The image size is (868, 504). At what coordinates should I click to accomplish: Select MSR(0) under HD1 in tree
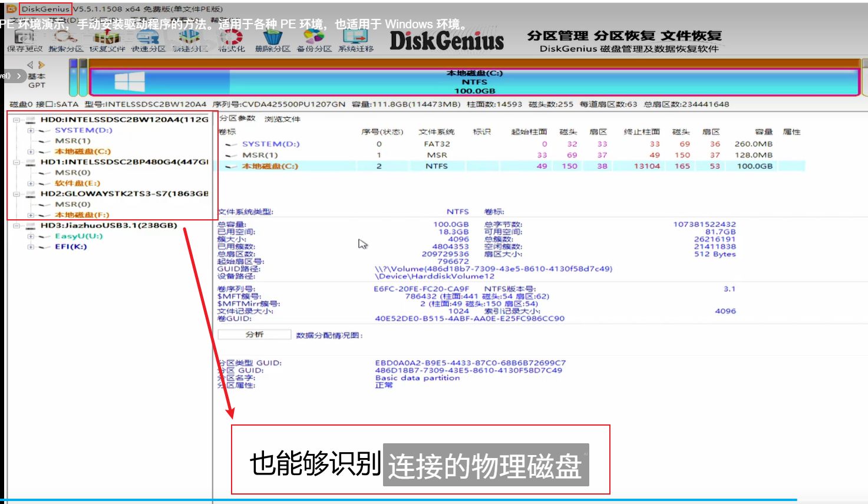click(x=73, y=173)
